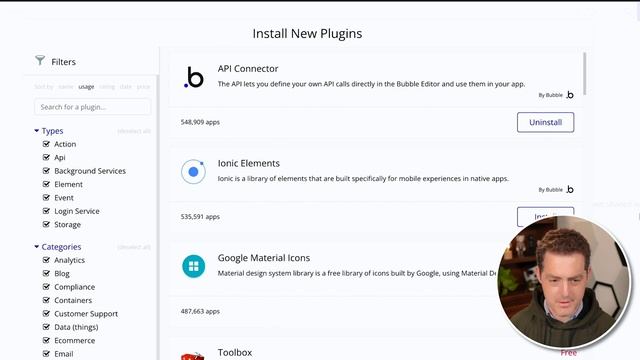
Task: Toggle the Ecommerce category checkbox
Action: point(46,340)
